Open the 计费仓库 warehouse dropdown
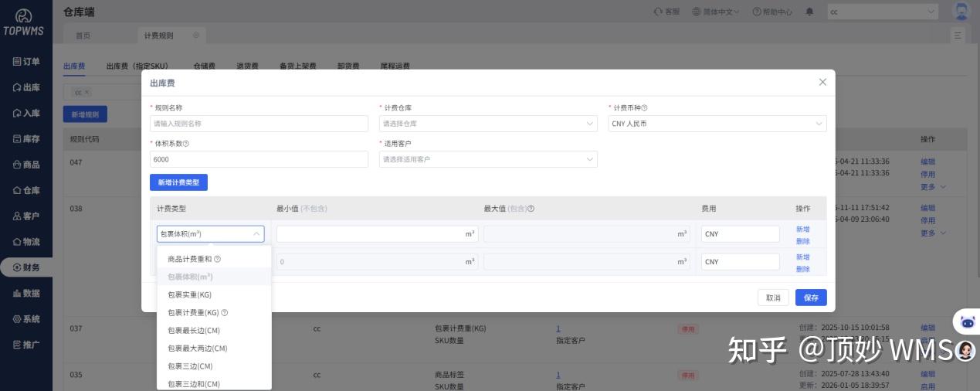This screenshot has width=980, height=391. click(488, 124)
